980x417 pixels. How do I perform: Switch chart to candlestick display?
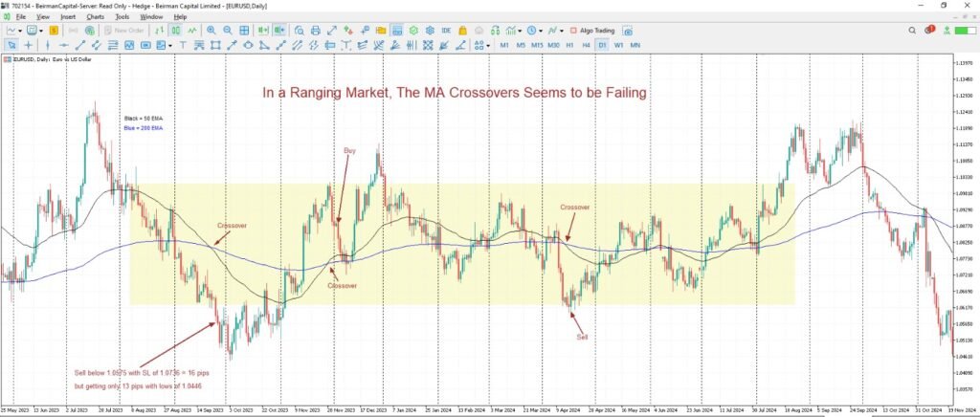[175, 31]
